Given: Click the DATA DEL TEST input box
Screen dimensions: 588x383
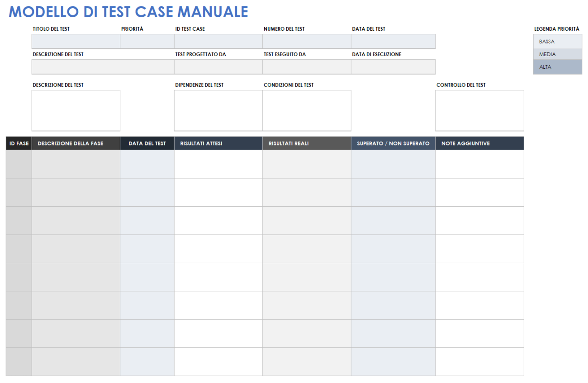Looking at the screenshot, I should [393, 41].
